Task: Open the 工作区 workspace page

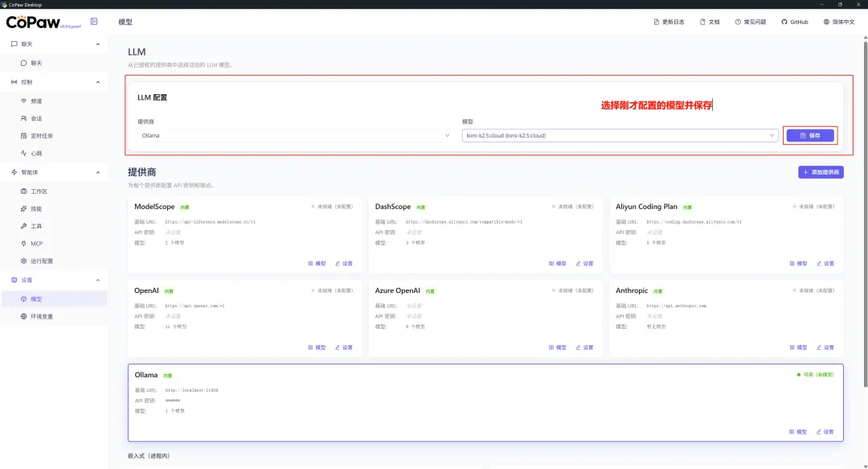Action: [x=55, y=191]
